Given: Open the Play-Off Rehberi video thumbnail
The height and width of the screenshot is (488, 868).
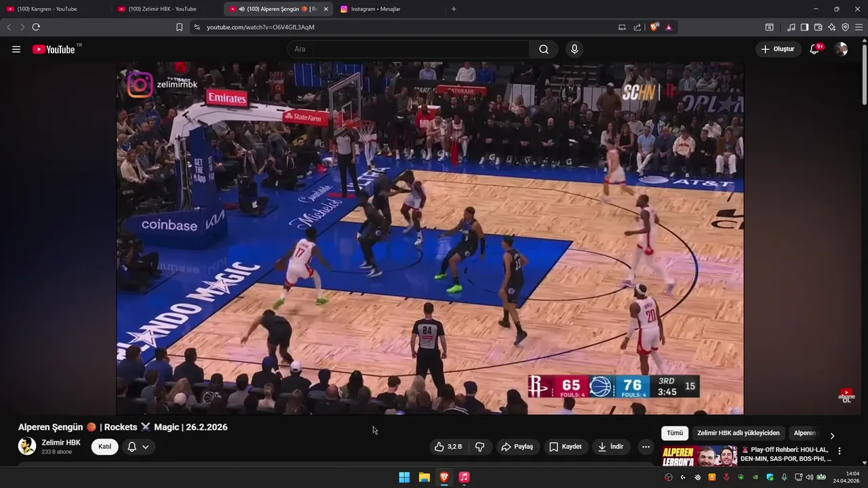Looking at the screenshot, I should (699, 456).
